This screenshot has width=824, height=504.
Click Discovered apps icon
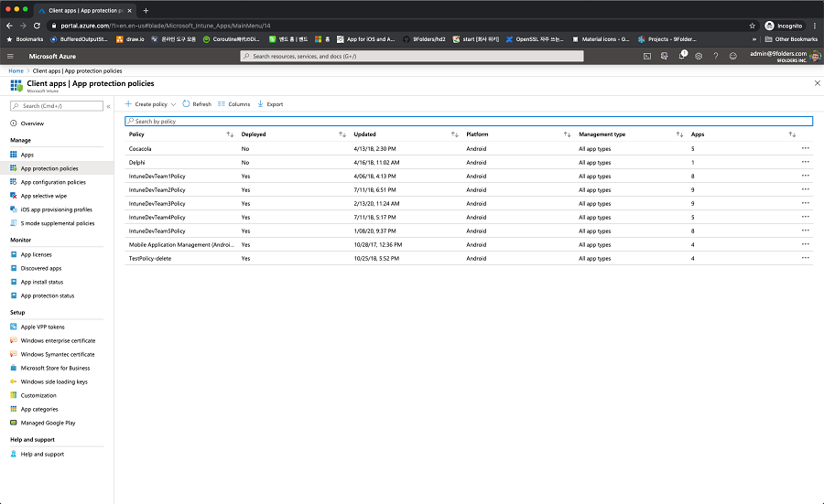[x=14, y=268]
